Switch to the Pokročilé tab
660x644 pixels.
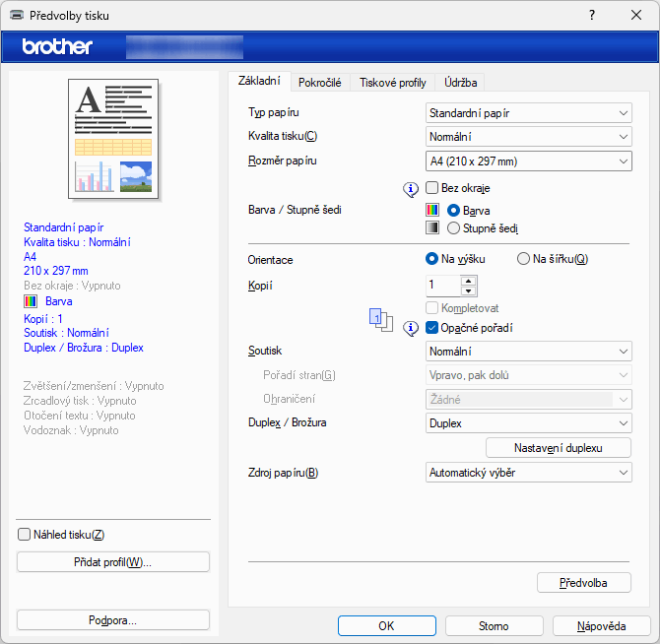click(x=320, y=83)
